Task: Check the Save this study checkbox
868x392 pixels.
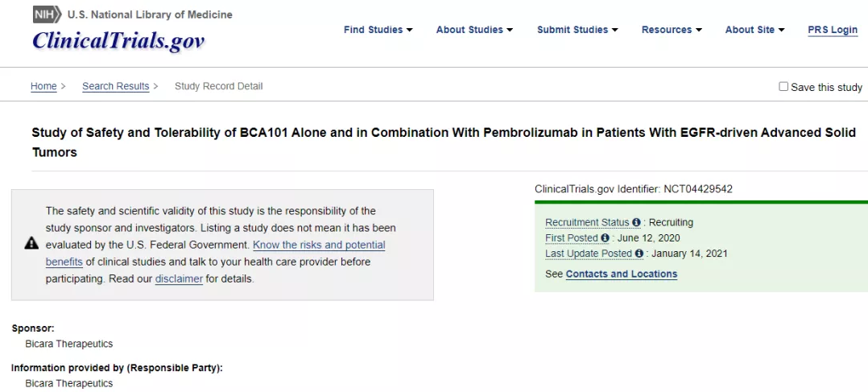Action: click(783, 86)
